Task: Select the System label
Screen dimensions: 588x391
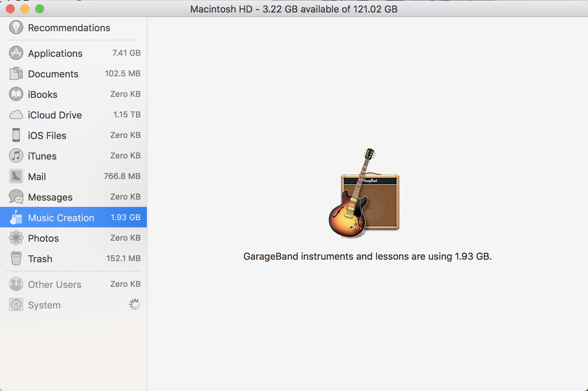Action: 44,305
